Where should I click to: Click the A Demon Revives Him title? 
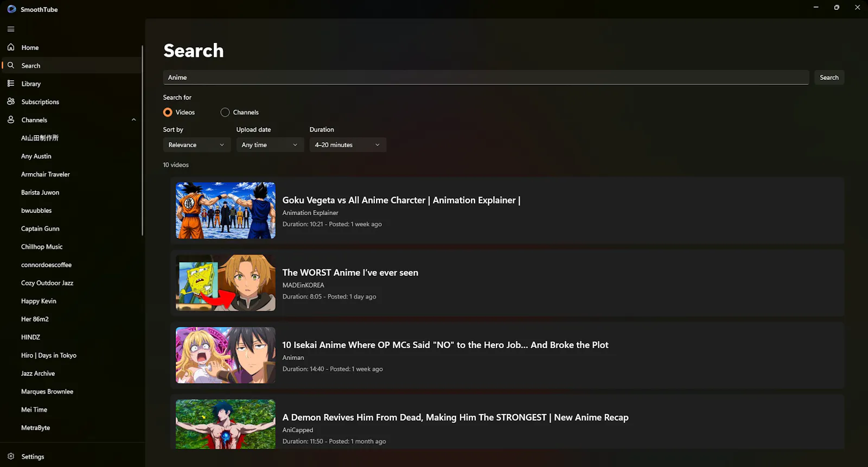coord(455,417)
